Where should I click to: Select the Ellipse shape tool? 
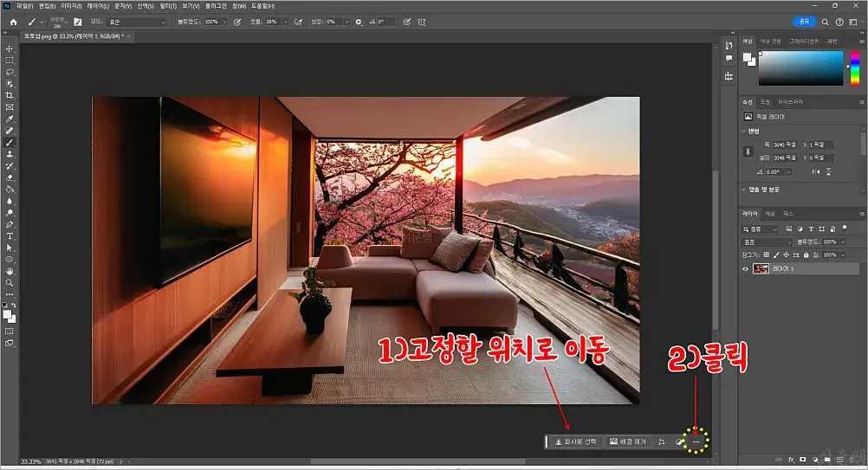coord(10,260)
